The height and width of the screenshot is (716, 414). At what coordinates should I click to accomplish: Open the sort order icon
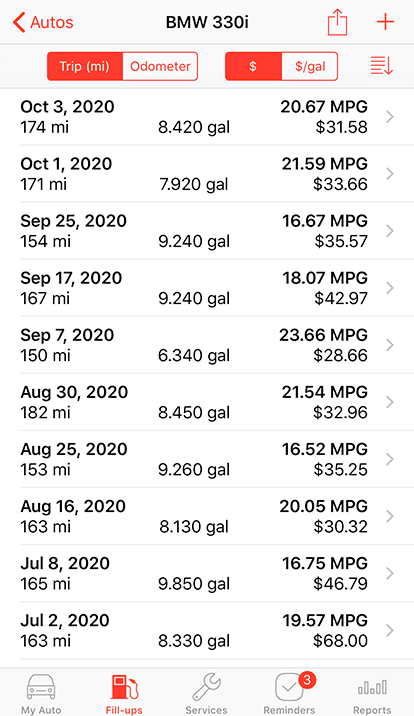pos(382,66)
